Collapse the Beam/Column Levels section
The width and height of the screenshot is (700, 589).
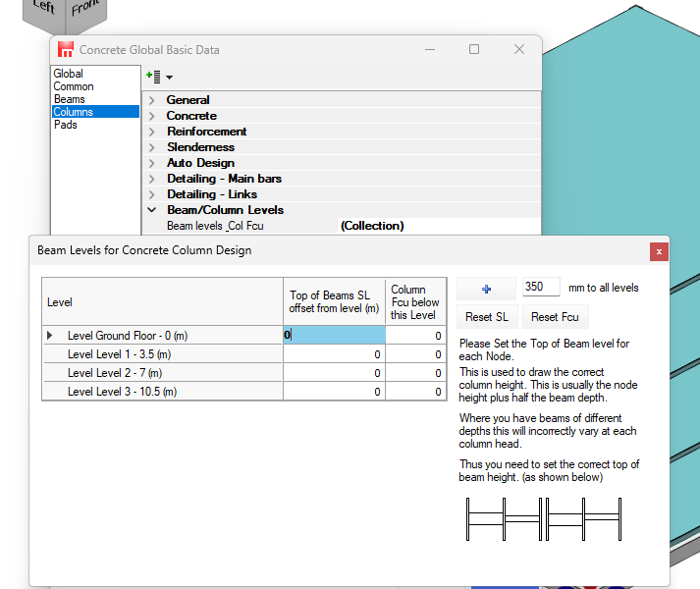152,210
